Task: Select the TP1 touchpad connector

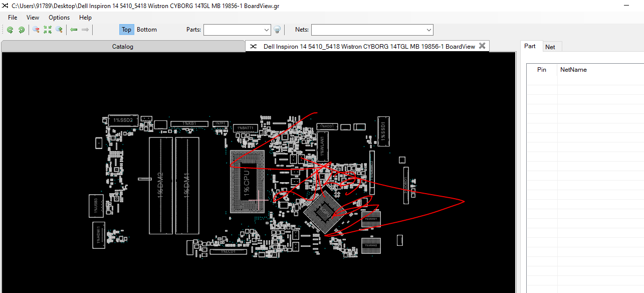Action: 221,123
